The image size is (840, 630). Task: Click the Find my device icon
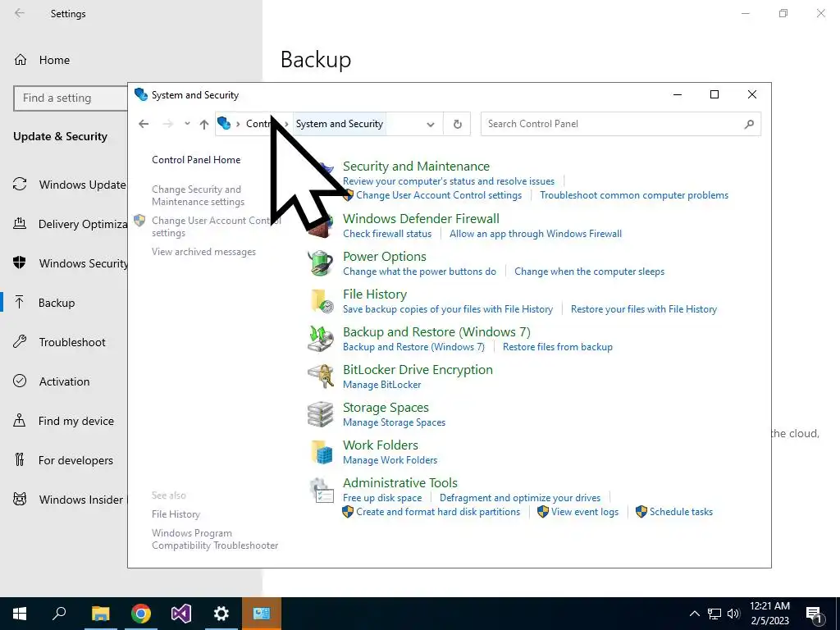tap(20, 420)
